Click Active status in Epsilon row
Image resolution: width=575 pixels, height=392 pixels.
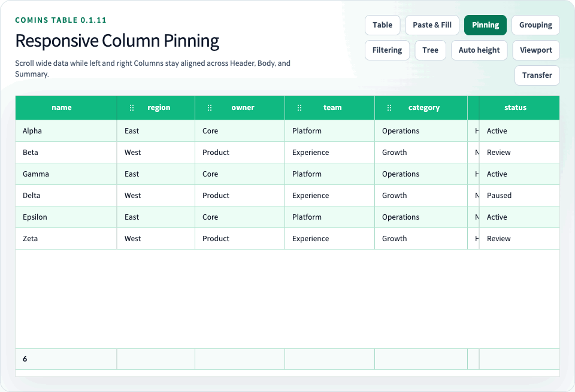519,217
